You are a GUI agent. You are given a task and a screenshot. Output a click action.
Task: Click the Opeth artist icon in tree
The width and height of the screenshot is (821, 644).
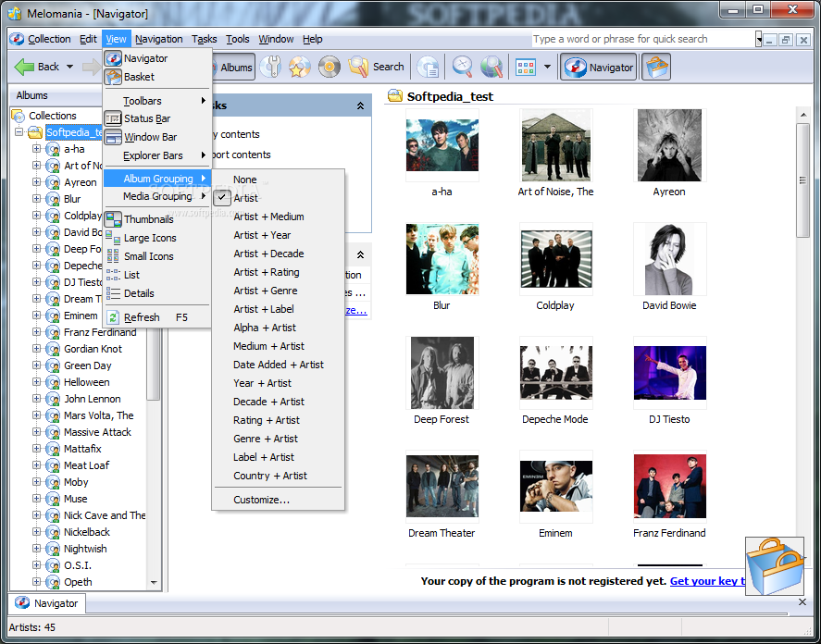click(x=53, y=582)
